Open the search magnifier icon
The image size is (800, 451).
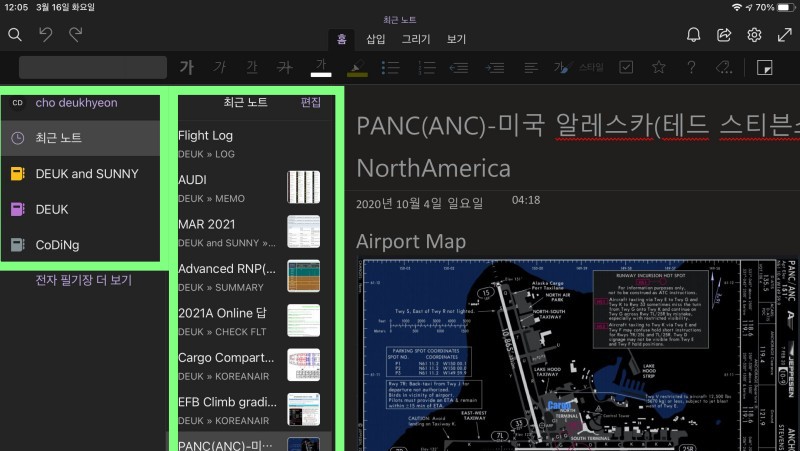(15, 35)
